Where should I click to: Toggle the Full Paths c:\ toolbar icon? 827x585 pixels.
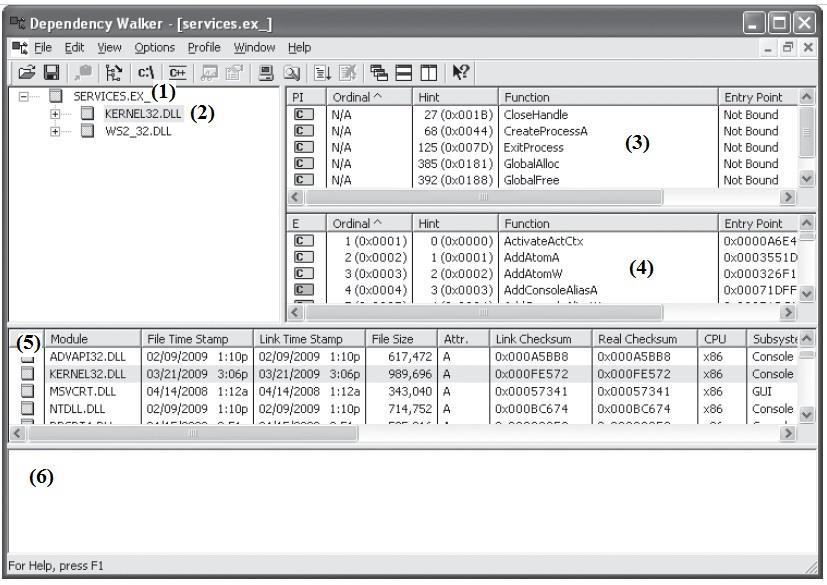click(146, 72)
